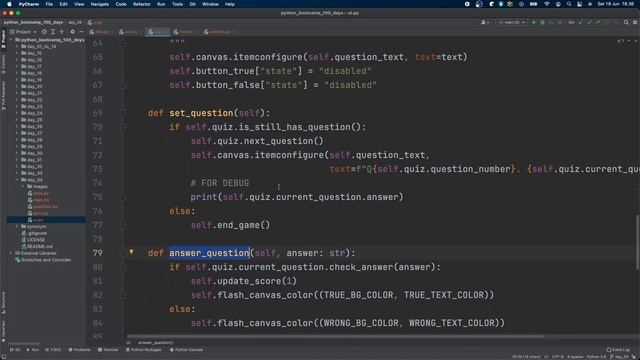The height and width of the screenshot is (360, 640).
Task: Click the UTF-8 encoding in status bar
Action: click(558, 357)
